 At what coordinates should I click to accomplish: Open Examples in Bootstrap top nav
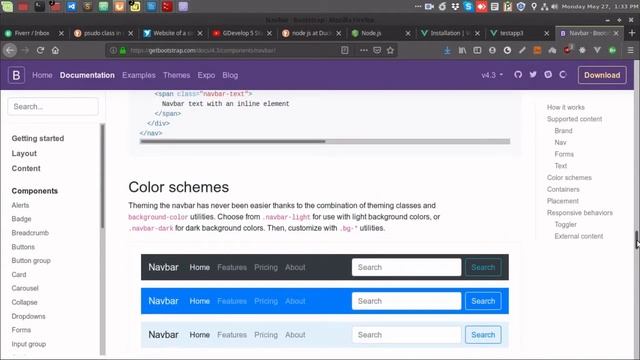tap(139, 75)
